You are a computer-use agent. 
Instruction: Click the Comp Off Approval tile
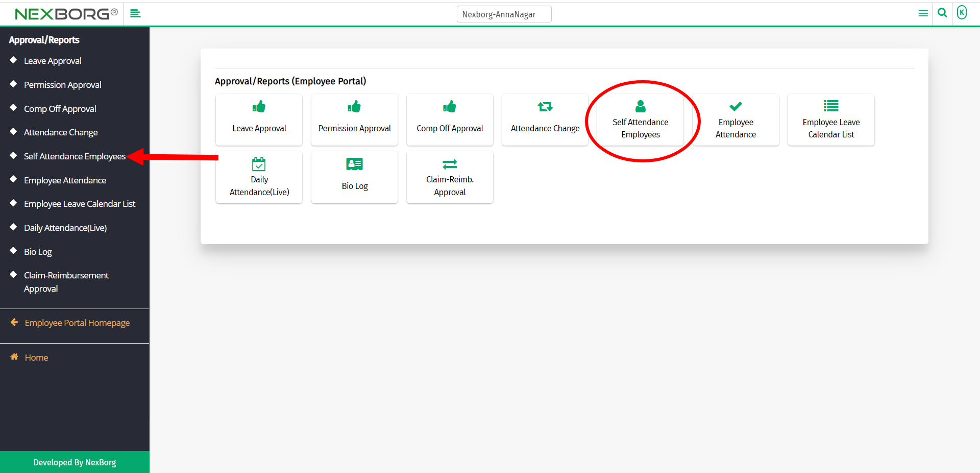click(x=450, y=120)
